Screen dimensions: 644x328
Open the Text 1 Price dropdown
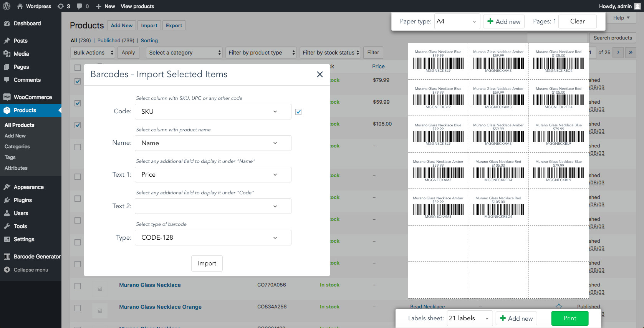tap(213, 174)
